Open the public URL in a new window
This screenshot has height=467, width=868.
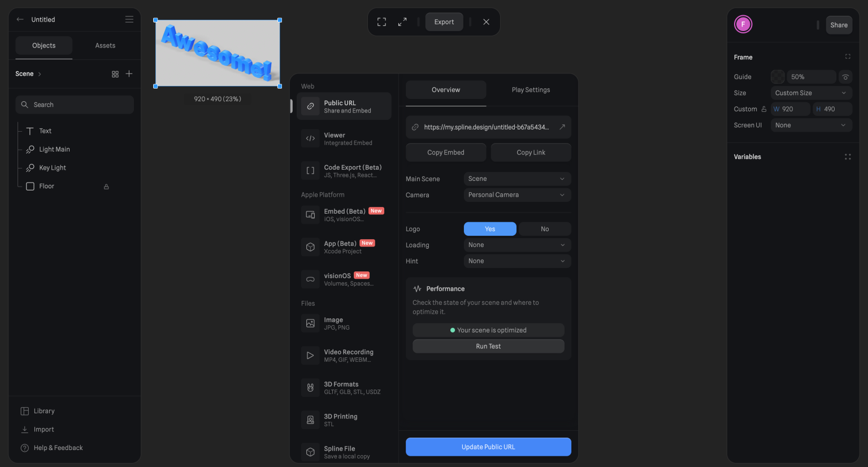[562, 127]
